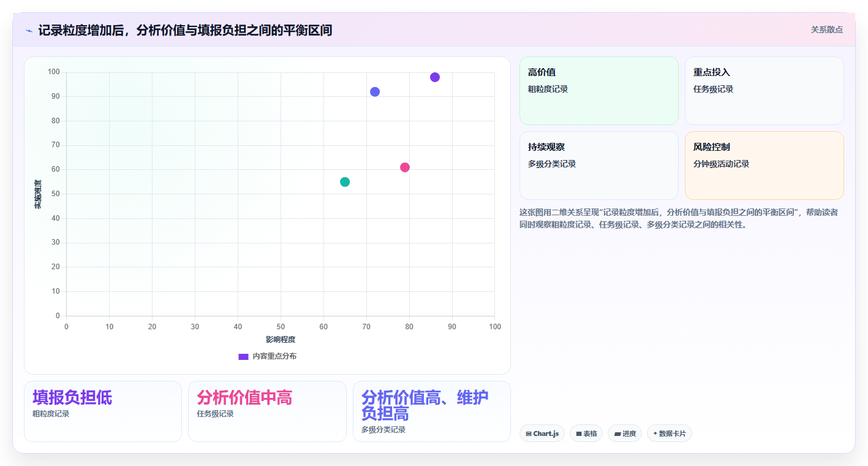Open the 高价值 card
The image size is (868, 466).
click(x=599, y=91)
